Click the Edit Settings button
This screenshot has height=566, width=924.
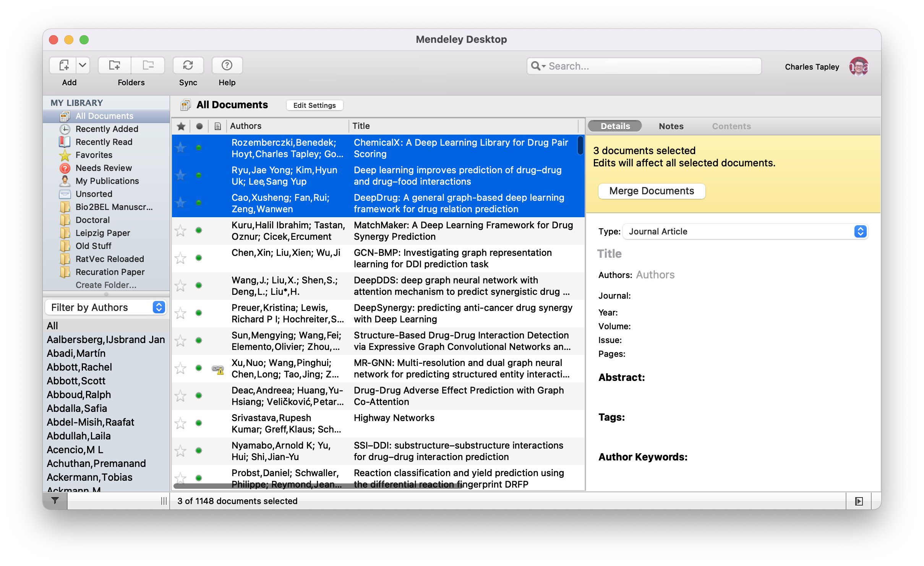[x=314, y=105]
